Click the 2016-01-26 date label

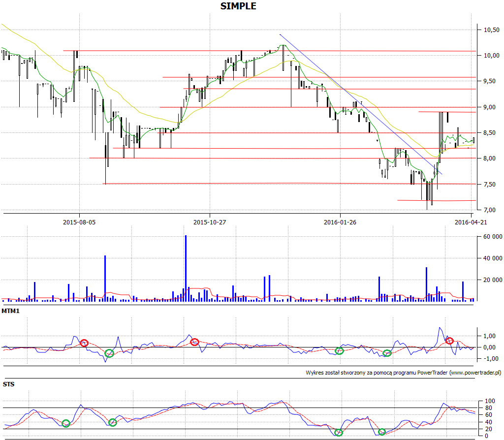340,222
